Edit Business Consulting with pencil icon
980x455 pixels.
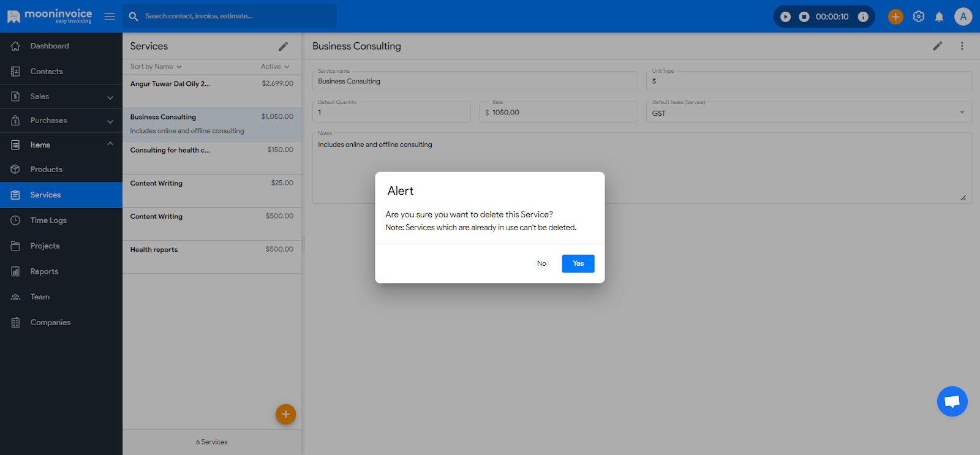(x=937, y=46)
